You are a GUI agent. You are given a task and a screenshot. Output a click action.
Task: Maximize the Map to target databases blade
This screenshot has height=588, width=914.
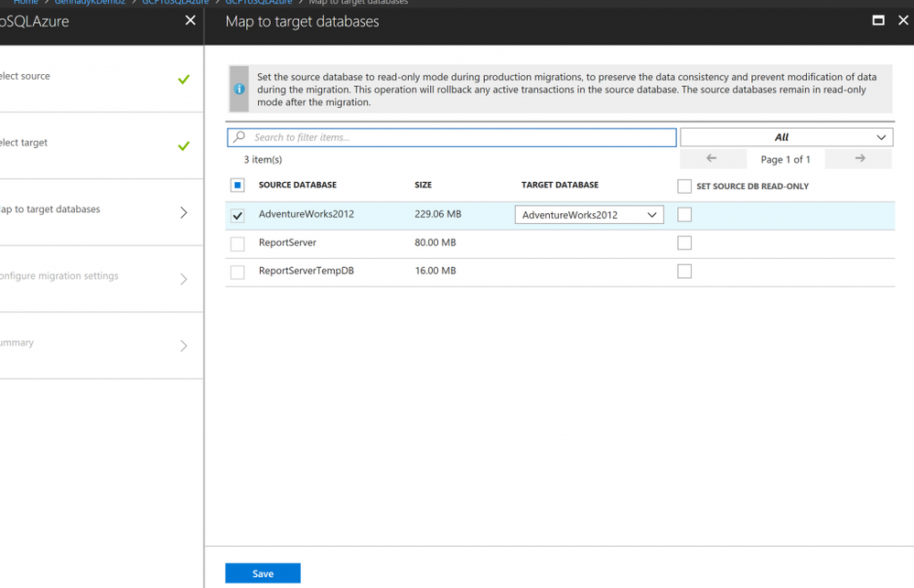click(x=877, y=20)
